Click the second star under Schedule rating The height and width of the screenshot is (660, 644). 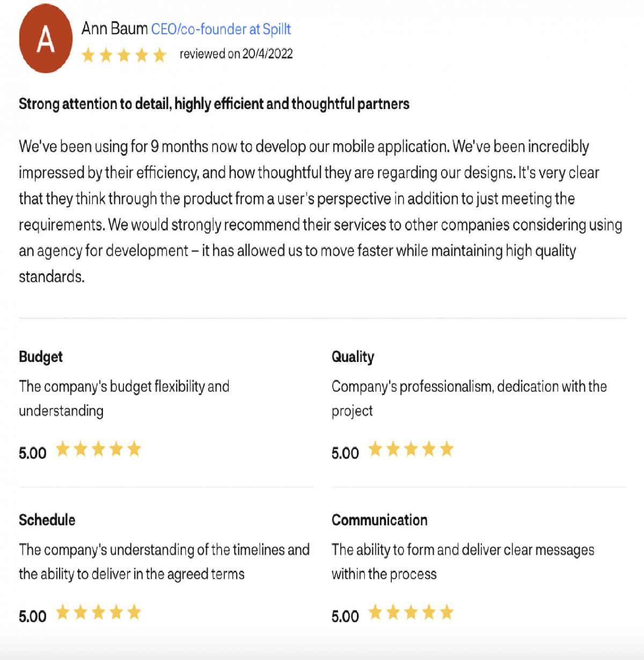click(x=80, y=612)
